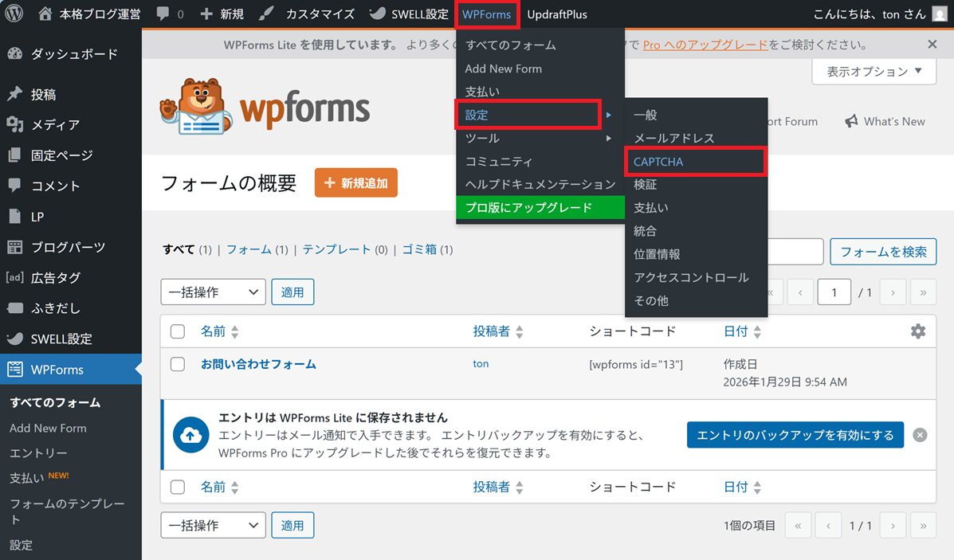Screen dimensions: 954x560
Task: Click the Dashboard icon in sidebar
Action: click(x=14, y=54)
